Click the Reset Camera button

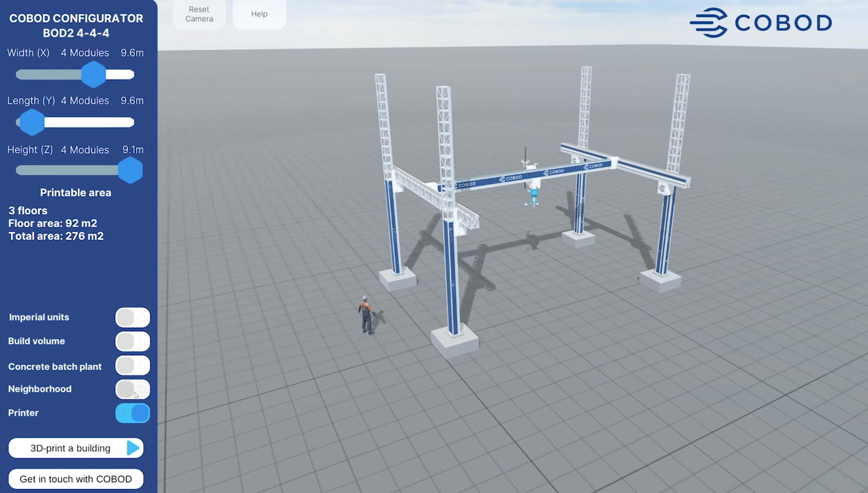click(x=199, y=14)
